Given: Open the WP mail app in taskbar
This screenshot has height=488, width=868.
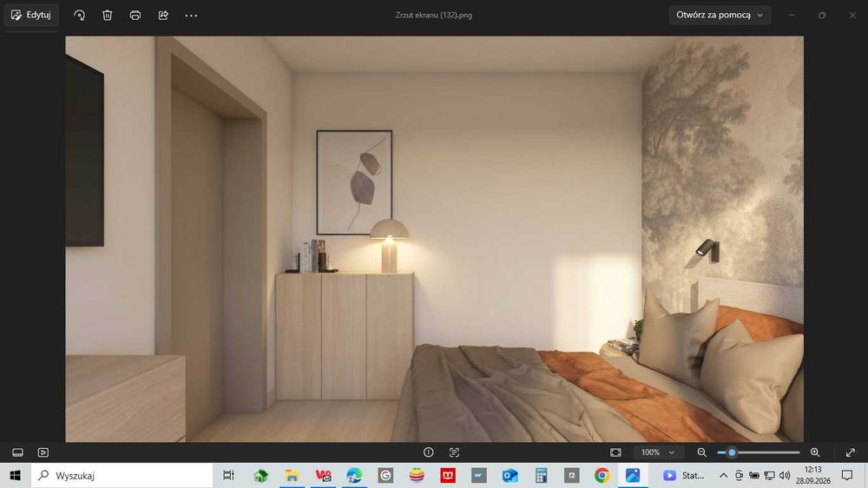Looking at the screenshot, I should pos(323,475).
